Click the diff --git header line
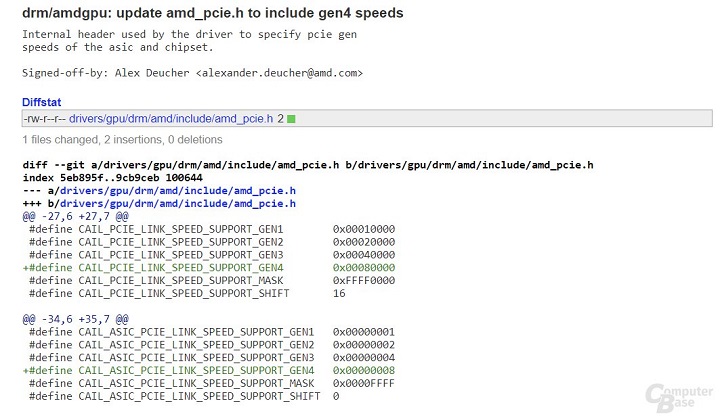 pyautogui.click(x=308, y=165)
